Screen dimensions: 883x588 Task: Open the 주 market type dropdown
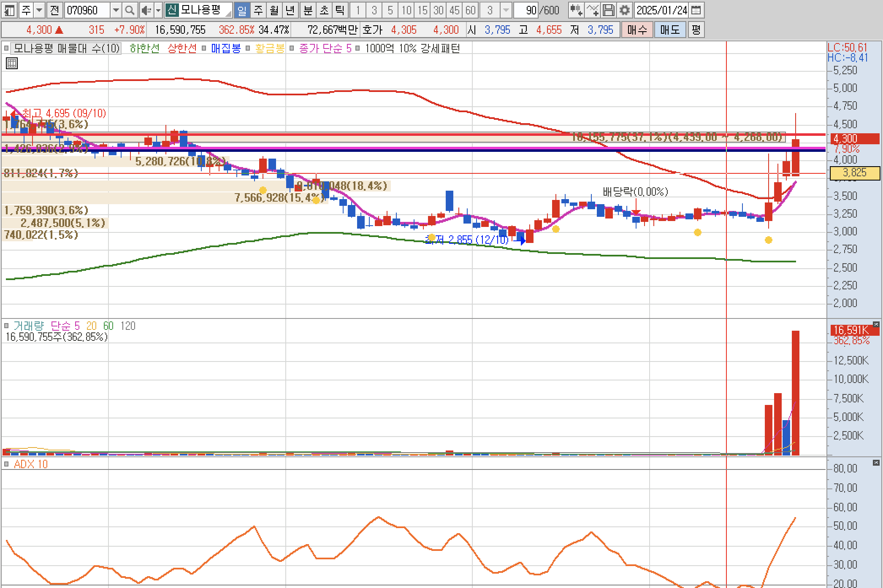(x=39, y=10)
